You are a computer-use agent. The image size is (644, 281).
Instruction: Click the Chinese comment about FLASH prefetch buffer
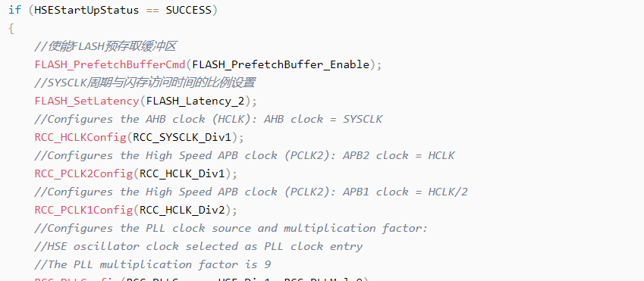click(x=105, y=46)
